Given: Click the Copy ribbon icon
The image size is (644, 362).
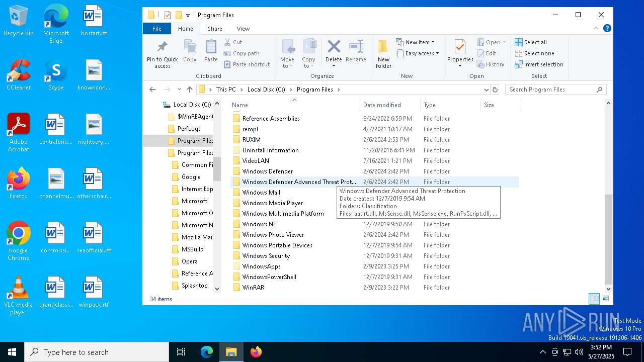Looking at the screenshot, I should coord(190,51).
